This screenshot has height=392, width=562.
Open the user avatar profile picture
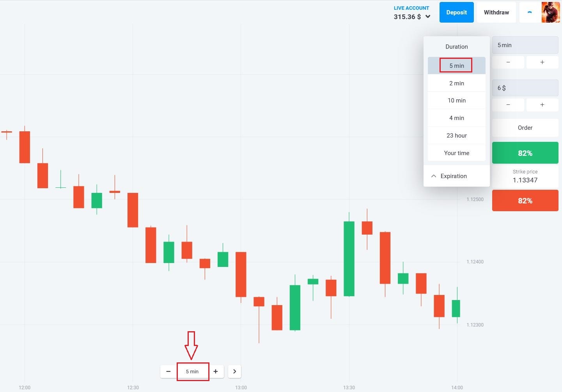551,12
